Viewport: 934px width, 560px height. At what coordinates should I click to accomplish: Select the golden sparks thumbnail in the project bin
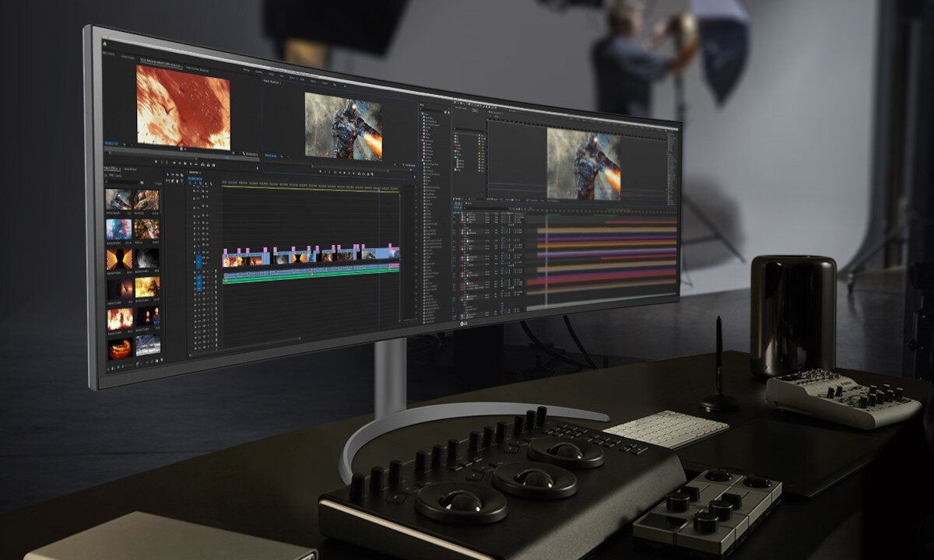(146, 228)
